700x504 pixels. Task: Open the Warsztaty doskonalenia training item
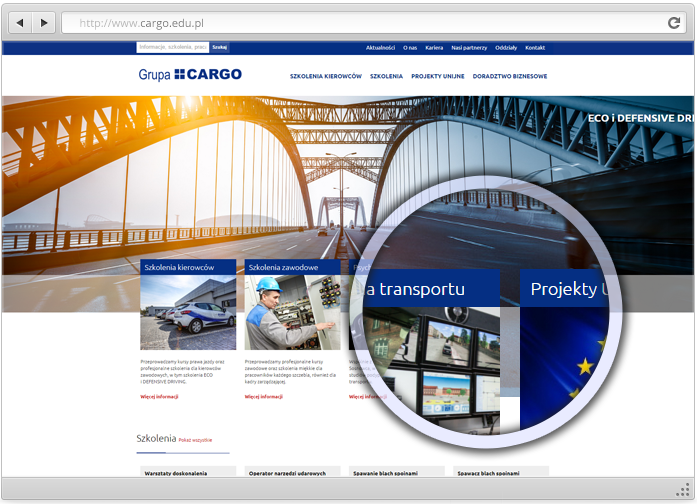188,472
